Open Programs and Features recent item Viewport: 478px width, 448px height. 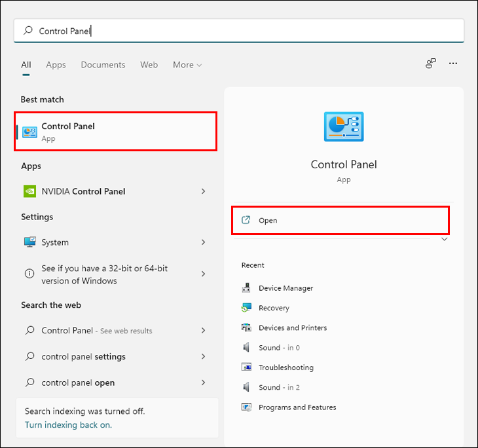click(x=297, y=407)
